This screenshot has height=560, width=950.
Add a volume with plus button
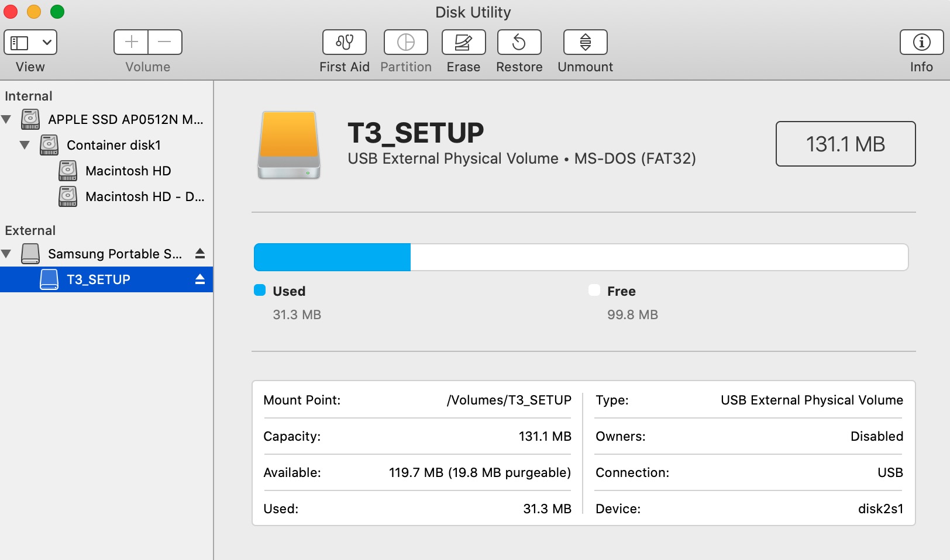(x=131, y=42)
